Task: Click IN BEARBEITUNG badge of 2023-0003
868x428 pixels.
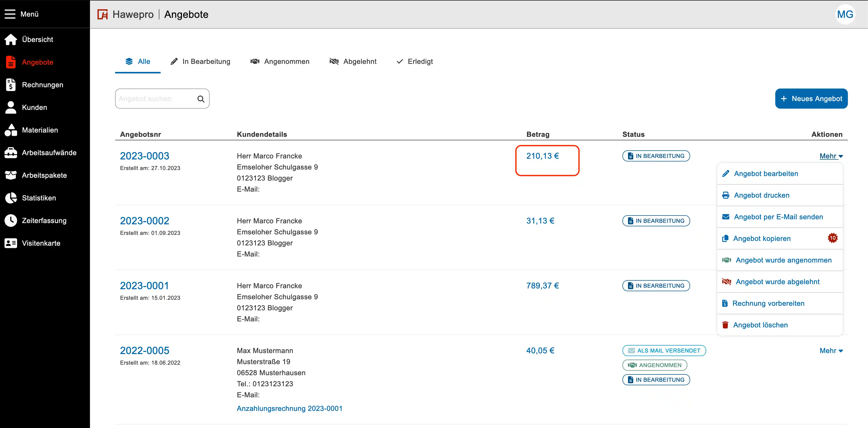Action: [x=656, y=156]
